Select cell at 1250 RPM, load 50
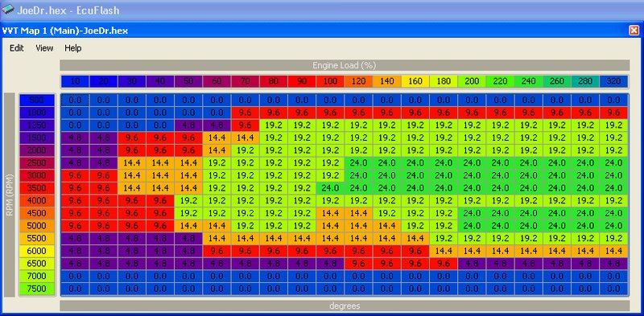 tap(188, 125)
